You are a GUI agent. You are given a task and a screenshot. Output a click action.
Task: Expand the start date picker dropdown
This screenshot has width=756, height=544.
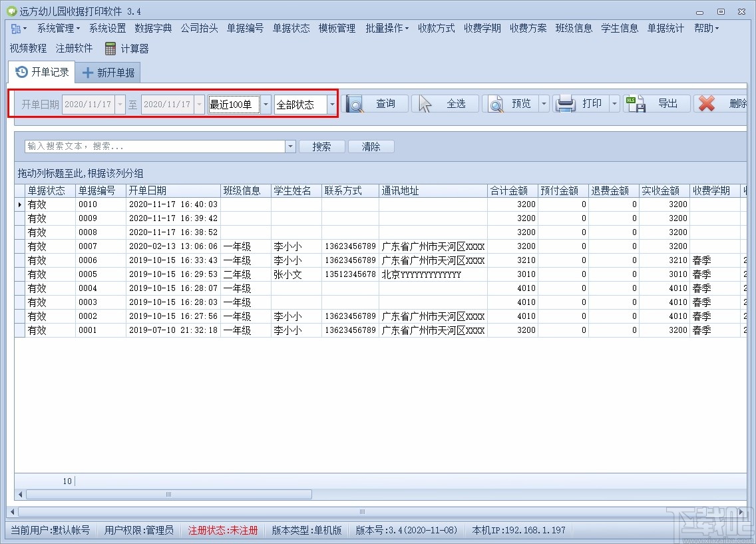(x=120, y=104)
